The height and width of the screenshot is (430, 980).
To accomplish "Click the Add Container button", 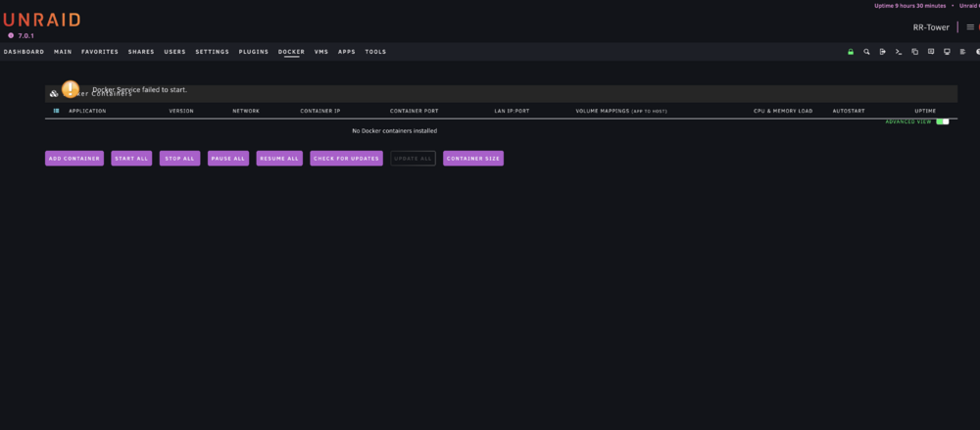I will (74, 158).
